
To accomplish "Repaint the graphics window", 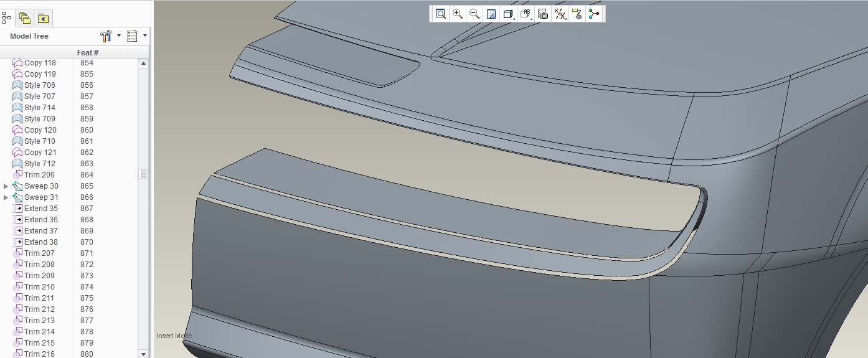I will [x=491, y=14].
